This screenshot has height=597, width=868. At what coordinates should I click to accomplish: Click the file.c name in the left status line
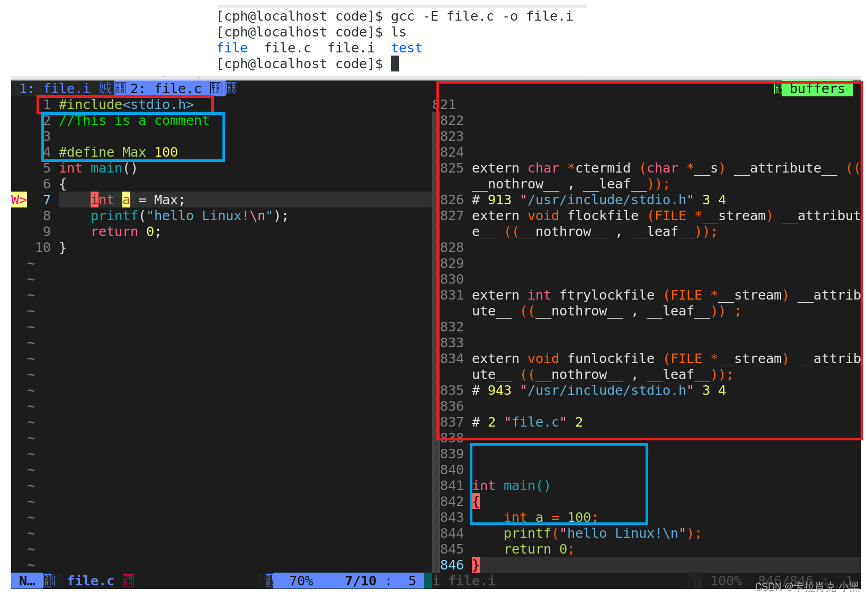coord(91,581)
